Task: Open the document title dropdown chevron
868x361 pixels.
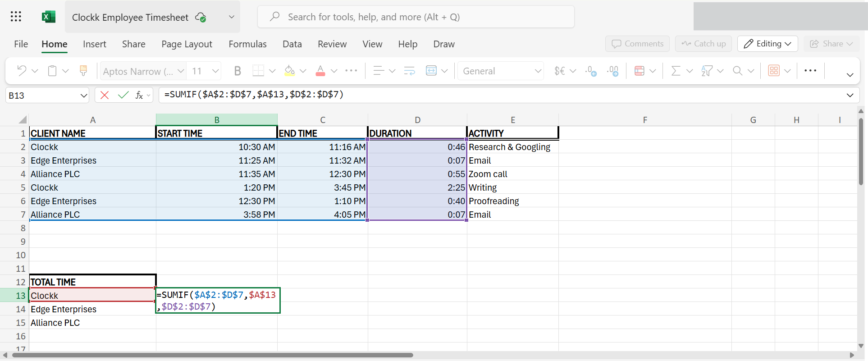Action: [232, 17]
